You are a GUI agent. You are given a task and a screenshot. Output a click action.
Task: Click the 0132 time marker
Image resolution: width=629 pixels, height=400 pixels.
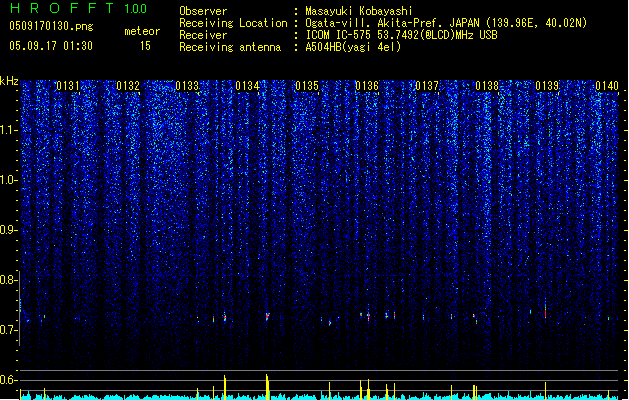tap(128, 86)
